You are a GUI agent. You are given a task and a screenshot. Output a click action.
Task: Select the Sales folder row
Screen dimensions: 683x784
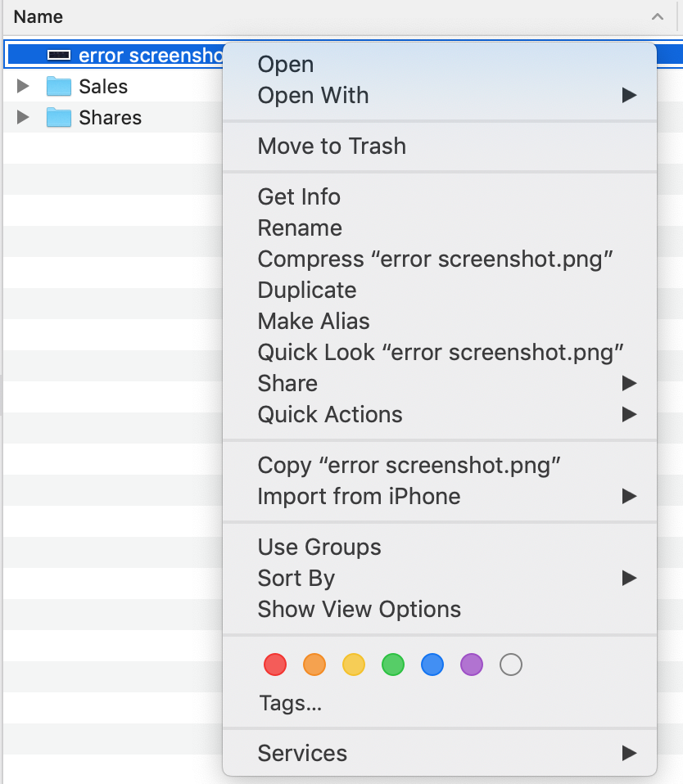click(112, 87)
